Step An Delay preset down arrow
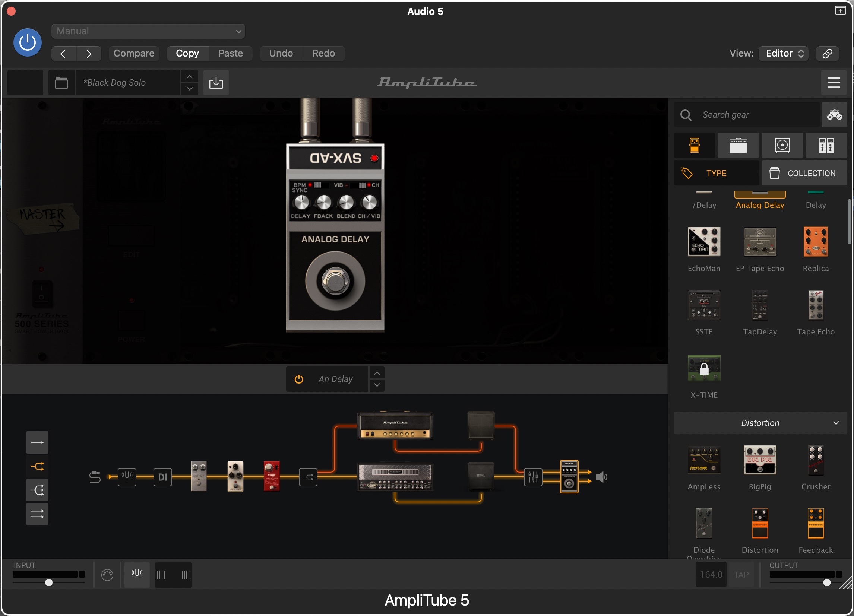Viewport: 854px width, 616px height. pos(377,386)
